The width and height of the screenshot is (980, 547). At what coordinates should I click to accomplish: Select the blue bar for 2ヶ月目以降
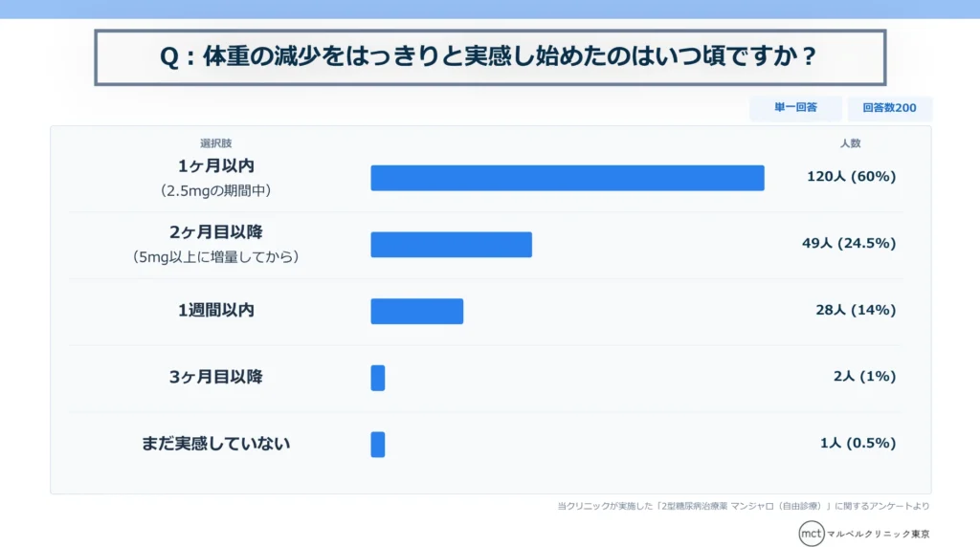(x=452, y=244)
